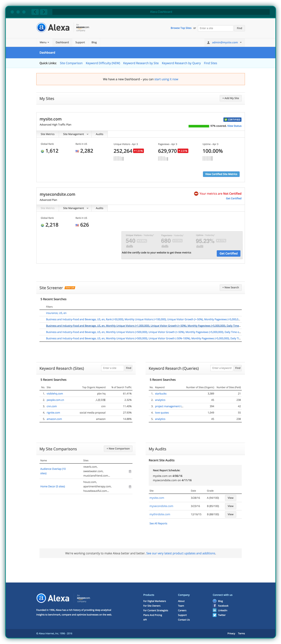
Task: Delete the Audience Overlap comparison with trash icon
Action: pos(130,471)
